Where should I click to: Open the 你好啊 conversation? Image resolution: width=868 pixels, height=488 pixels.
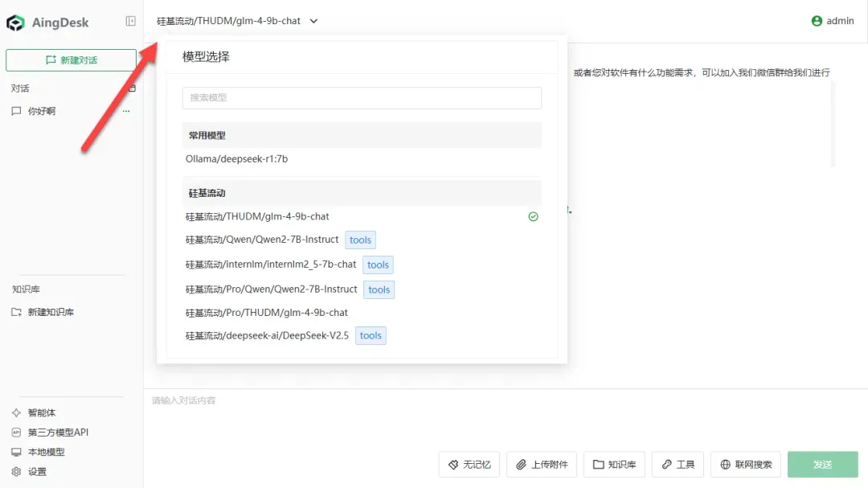click(x=42, y=111)
